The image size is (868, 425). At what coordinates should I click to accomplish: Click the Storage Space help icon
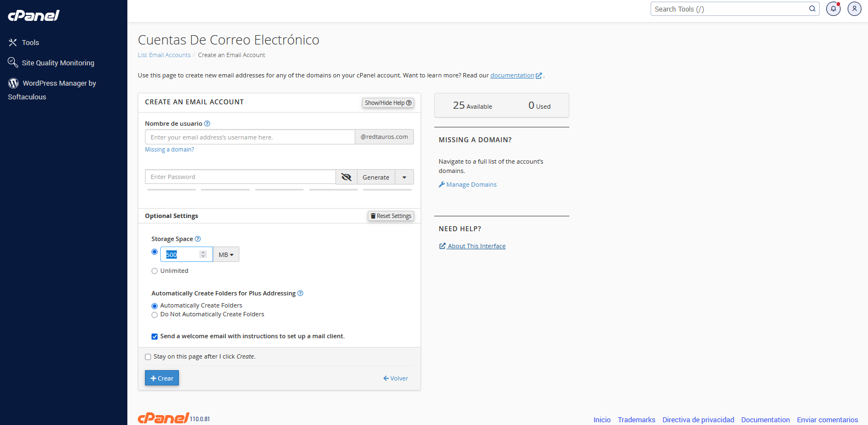pyautogui.click(x=198, y=239)
